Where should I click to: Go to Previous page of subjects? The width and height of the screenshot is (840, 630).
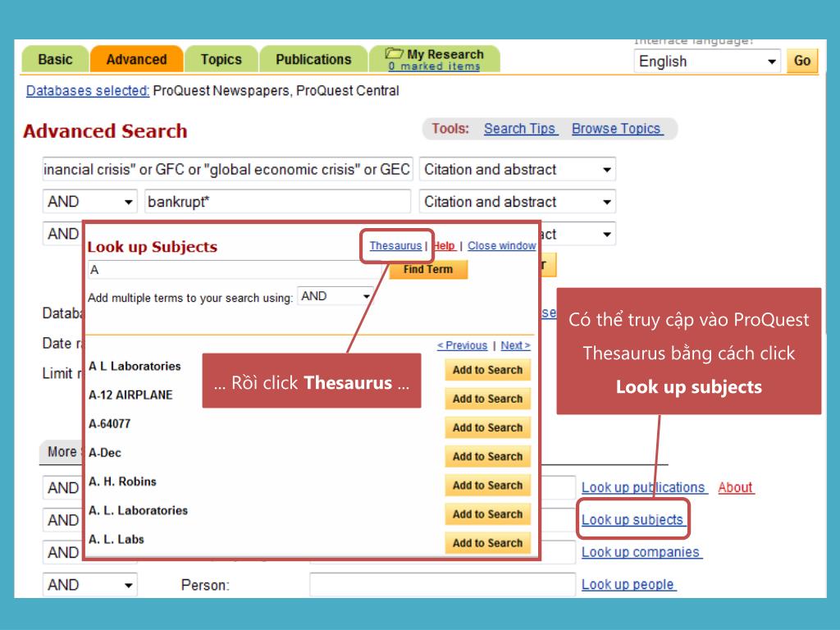point(463,345)
